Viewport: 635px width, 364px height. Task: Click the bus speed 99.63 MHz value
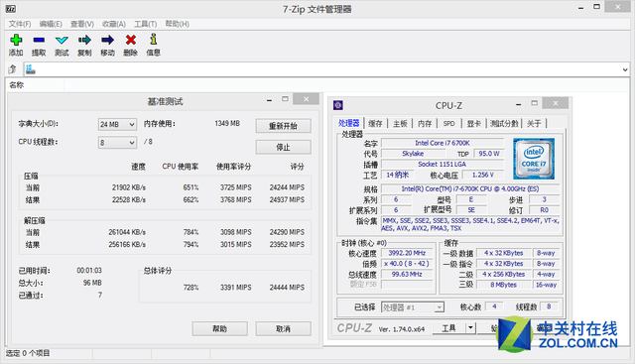pos(407,274)
